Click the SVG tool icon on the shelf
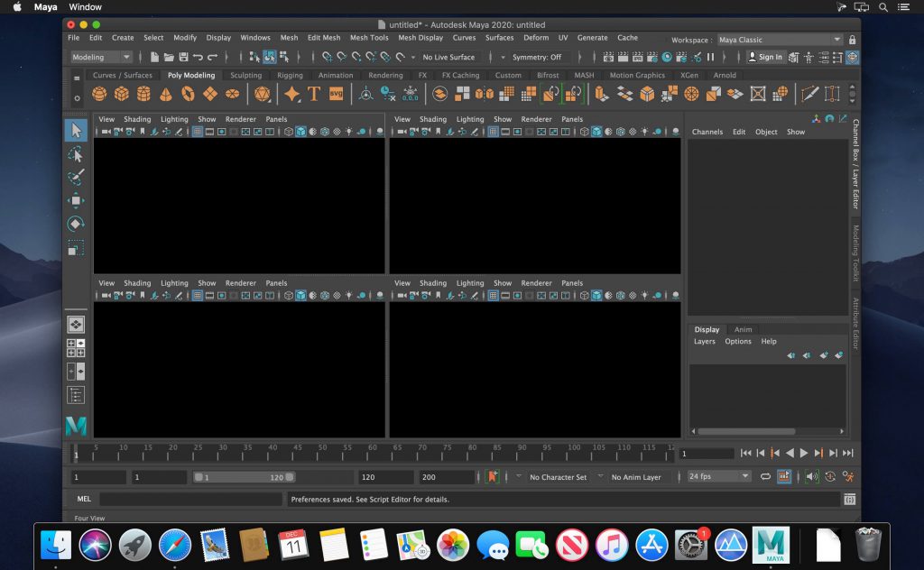 (x=335, y=93)
